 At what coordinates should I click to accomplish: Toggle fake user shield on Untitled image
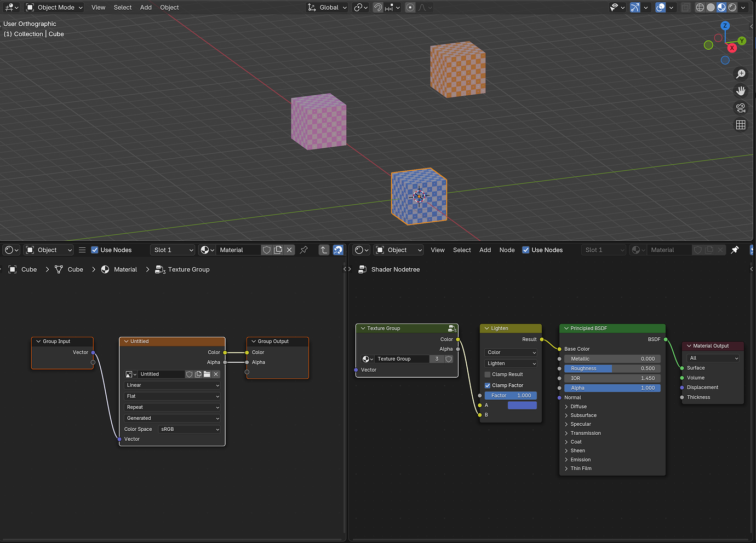coord(190,374)
